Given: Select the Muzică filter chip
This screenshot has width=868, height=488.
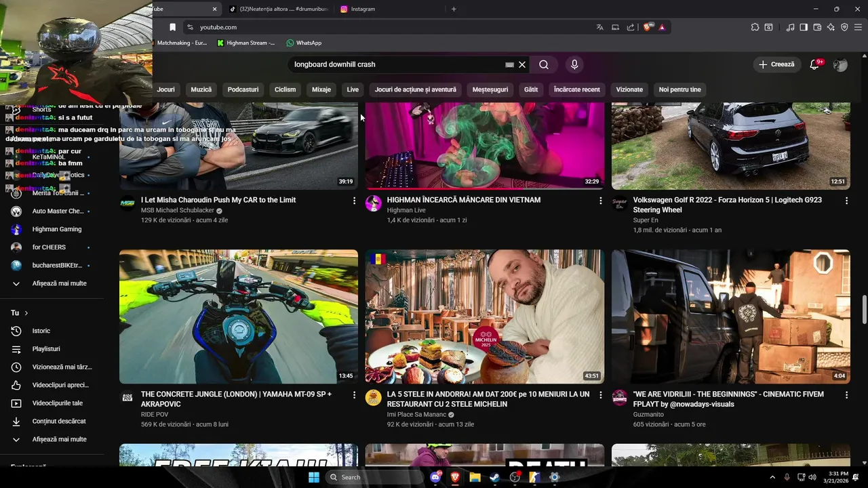Looking at the screenshot, I should [201, 89].
